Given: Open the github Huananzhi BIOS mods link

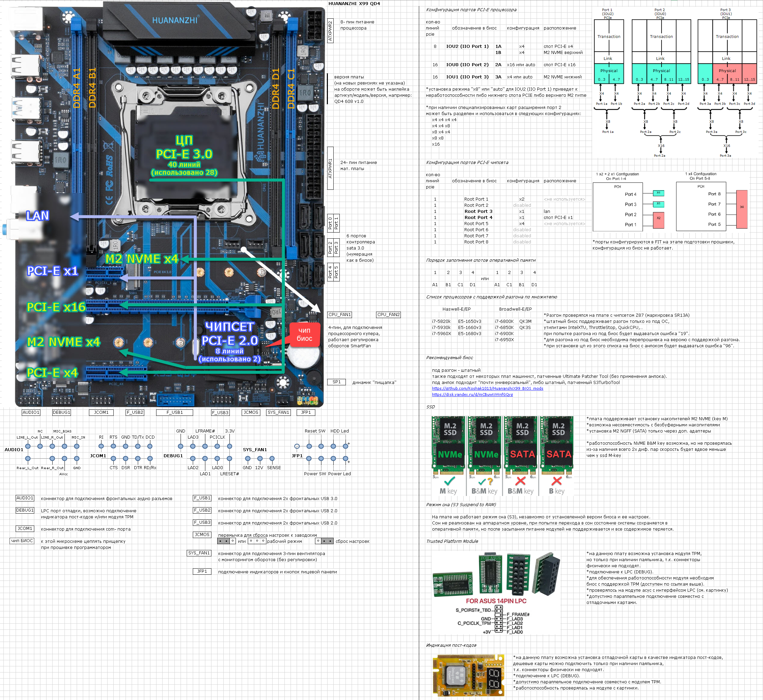Looking at the screenshot, I should point(487,388).
